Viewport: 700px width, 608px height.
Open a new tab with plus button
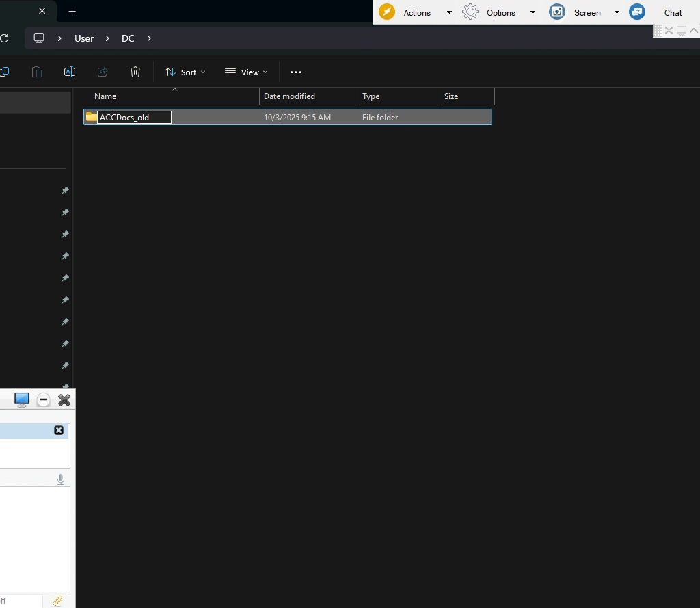pyautogui.click(x=72, y=12)
